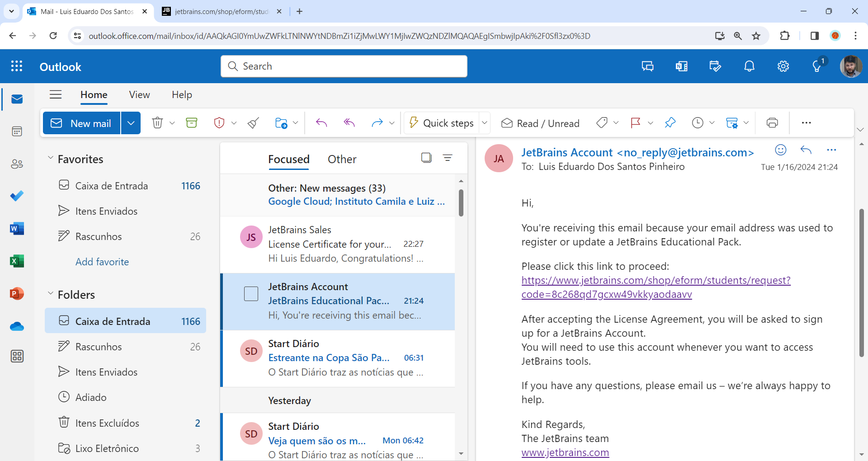Pin the message using pin icon
Viewport: 868px width, 461px height.
(670, 123)
